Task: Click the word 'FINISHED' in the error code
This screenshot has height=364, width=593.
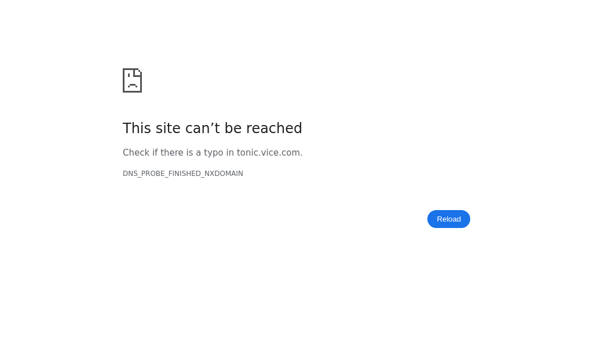Action: pyautogui.click(x=185, y=174)
